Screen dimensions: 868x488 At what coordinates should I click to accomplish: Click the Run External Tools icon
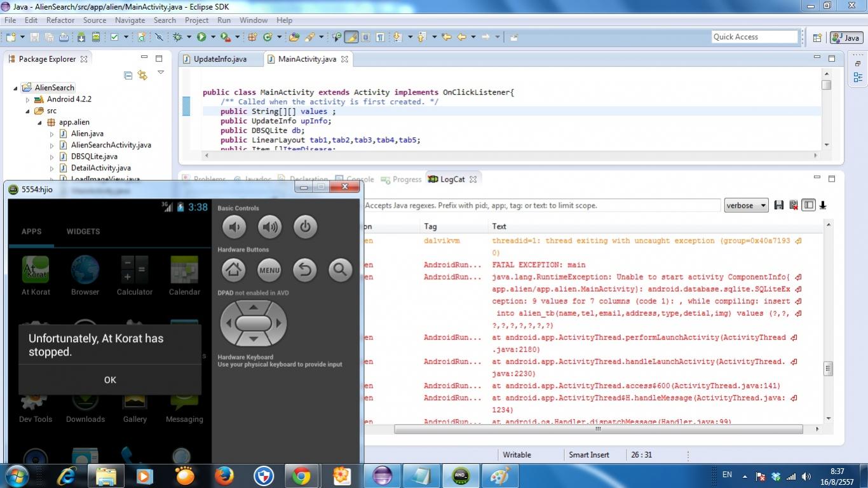point(225,37)
